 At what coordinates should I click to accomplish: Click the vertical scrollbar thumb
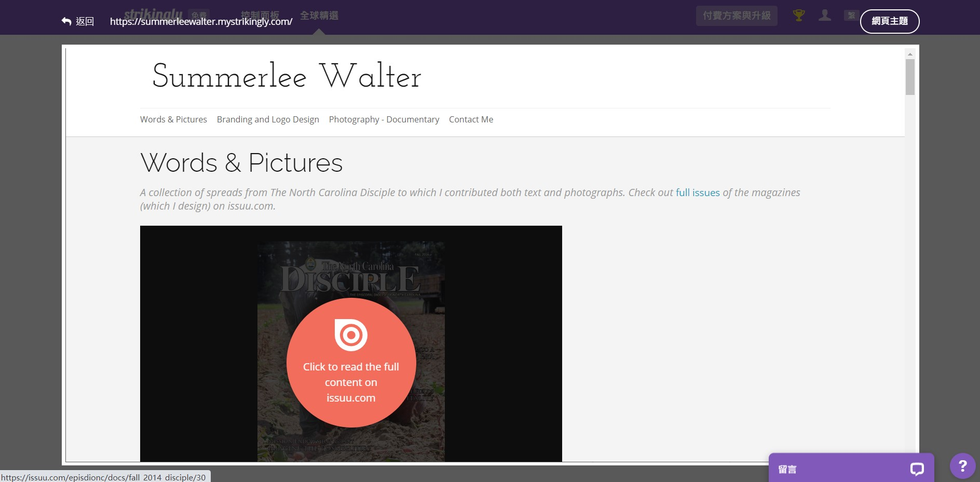pyautogui.click(x=909, y=77)
